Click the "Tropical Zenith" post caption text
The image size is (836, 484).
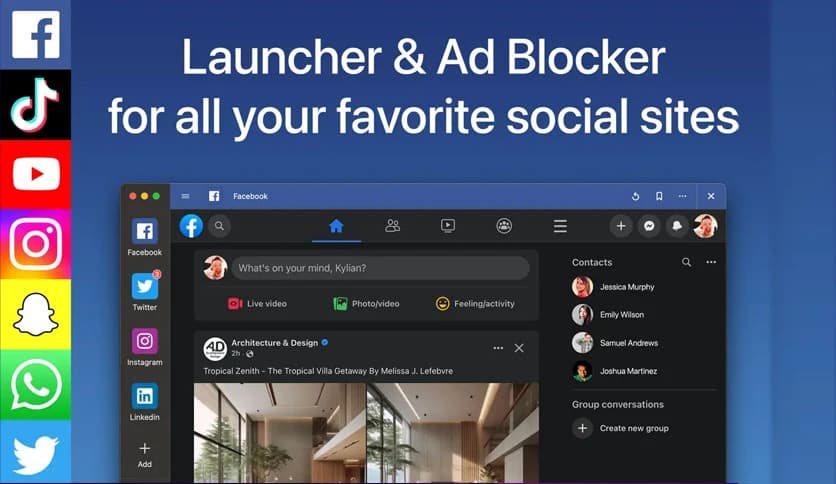tap(328, 371)
